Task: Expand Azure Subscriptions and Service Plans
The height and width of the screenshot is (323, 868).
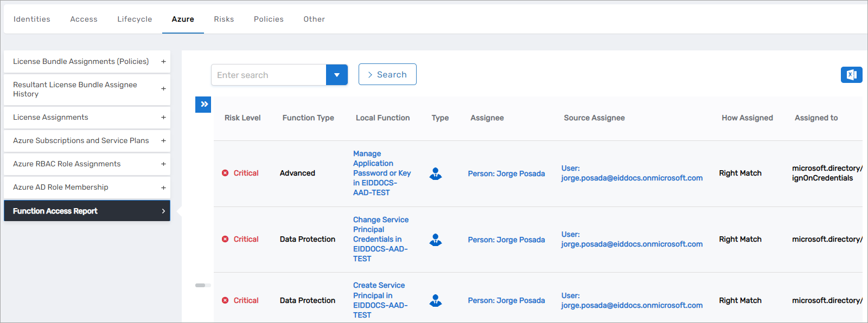Action: (163, 141)
